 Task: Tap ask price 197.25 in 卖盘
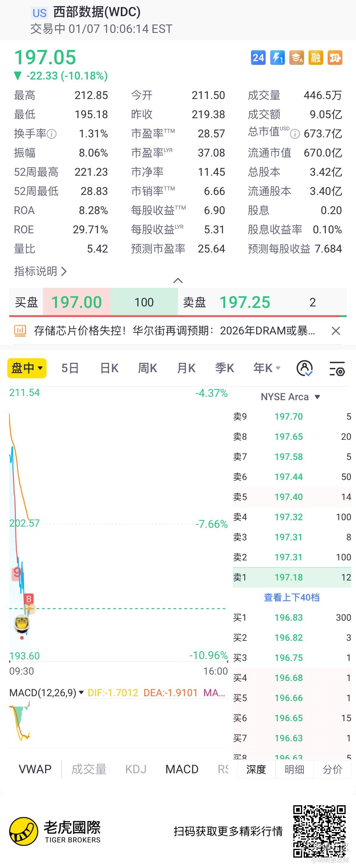[245, 302]
